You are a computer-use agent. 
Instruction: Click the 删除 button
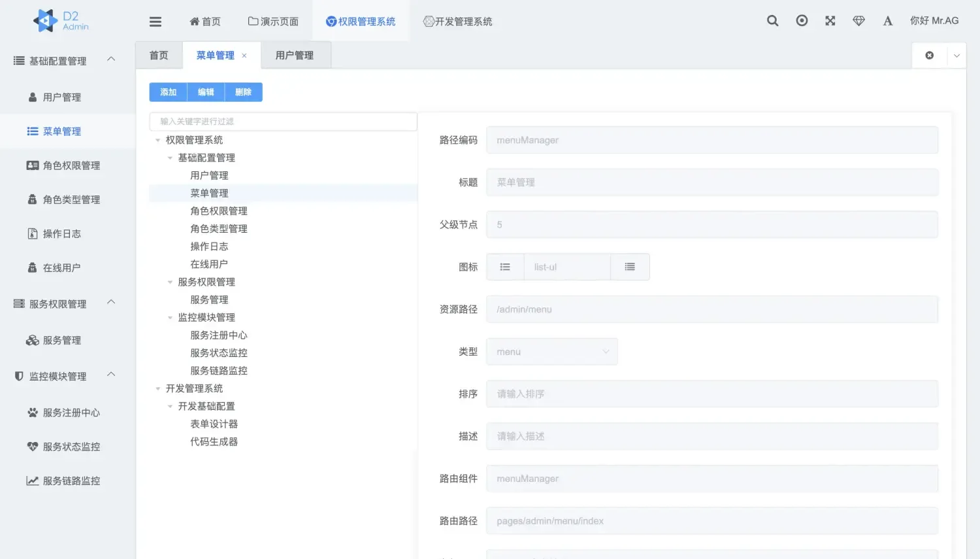pyautogui.click(x=243, y=92)
